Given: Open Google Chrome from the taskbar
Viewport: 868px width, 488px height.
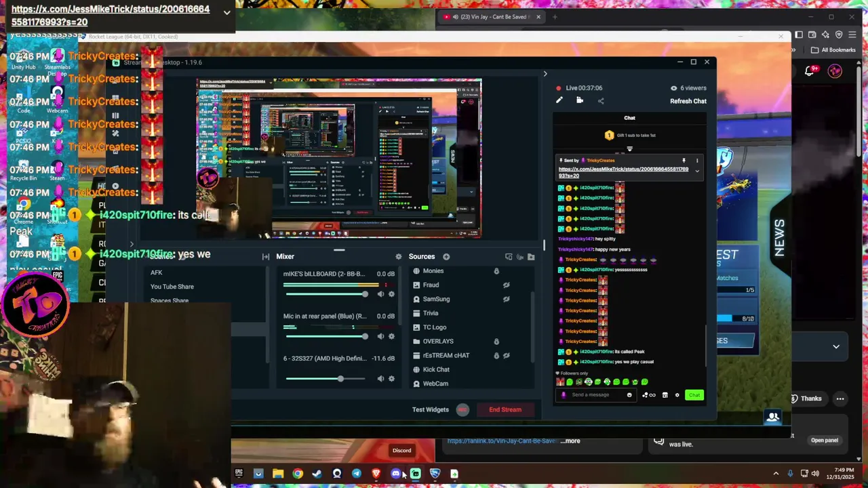Looking at the screenshot, I should coord(298,474).
